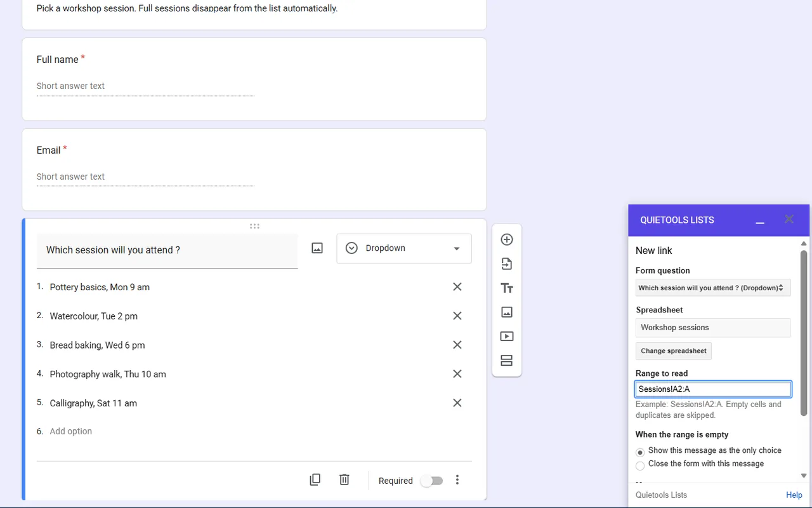
Task: Click the Quietools panel scrollbar
Action: [x=804, y=333]
